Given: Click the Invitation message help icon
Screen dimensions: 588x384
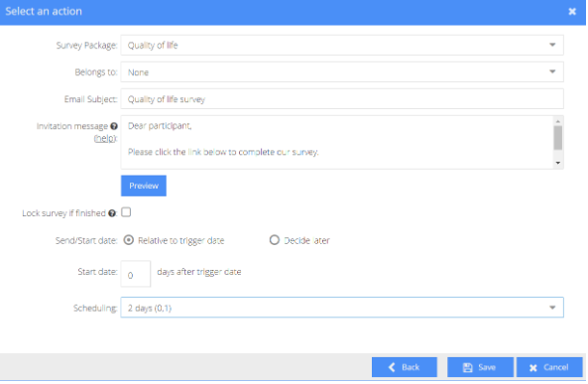Looking at the screenshot, I should [x=114, y=126].
